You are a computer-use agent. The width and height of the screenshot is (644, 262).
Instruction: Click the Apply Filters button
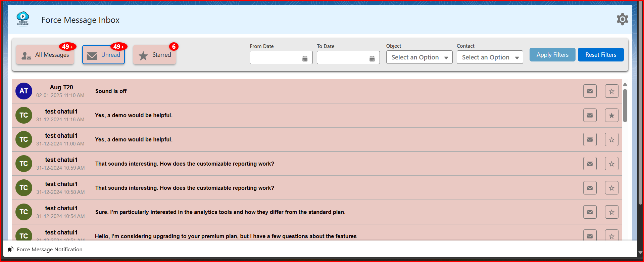click(x=552, y=55)
